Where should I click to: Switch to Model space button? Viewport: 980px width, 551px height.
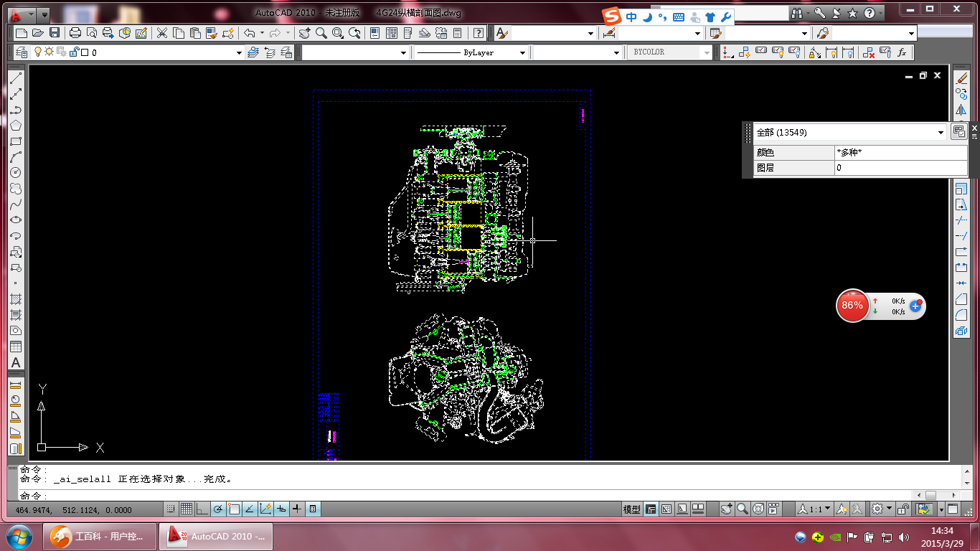632,509
